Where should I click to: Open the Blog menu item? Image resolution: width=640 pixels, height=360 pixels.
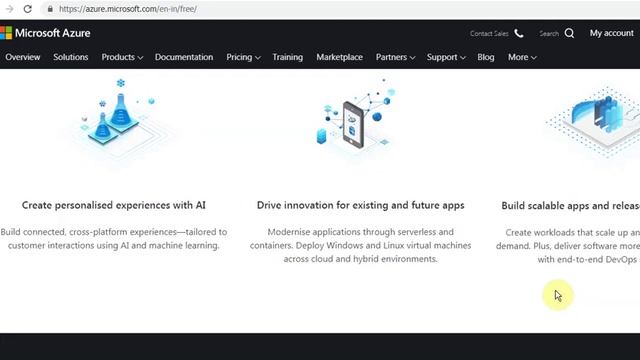(486, 57)
